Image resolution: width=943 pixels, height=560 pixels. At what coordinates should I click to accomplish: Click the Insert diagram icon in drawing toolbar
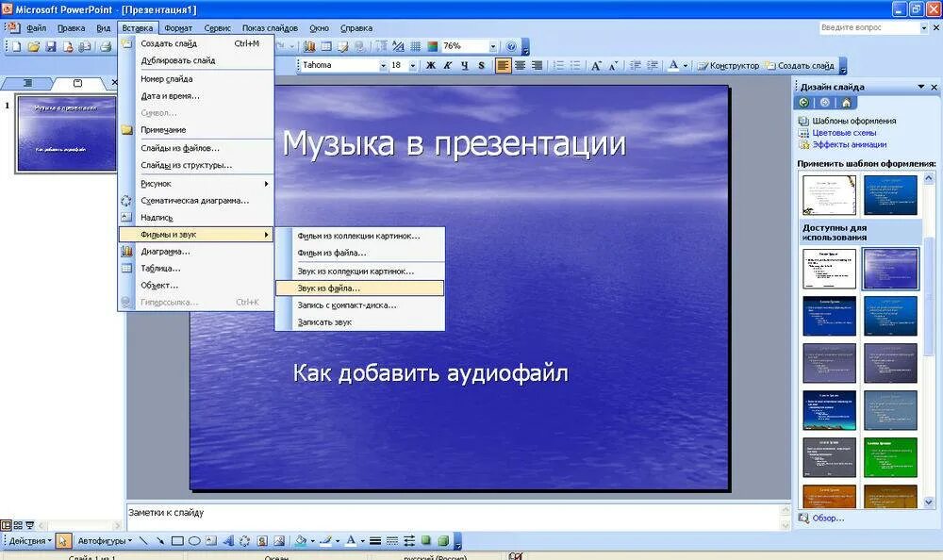[245, 541]
